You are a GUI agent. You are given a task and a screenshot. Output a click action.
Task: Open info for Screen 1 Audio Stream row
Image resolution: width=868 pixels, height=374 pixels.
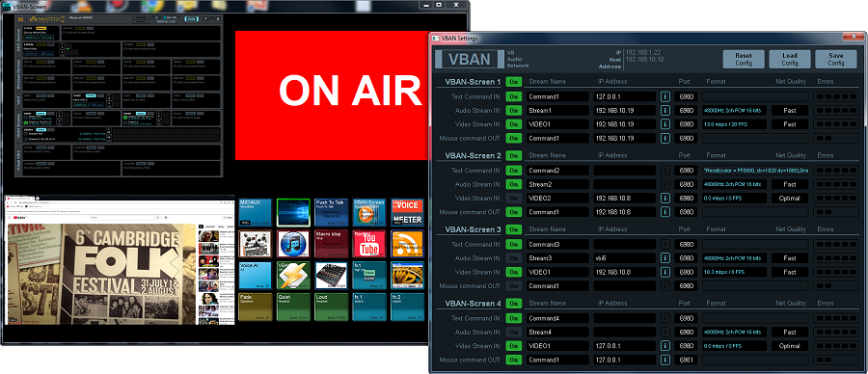click(x=665, y=110)
